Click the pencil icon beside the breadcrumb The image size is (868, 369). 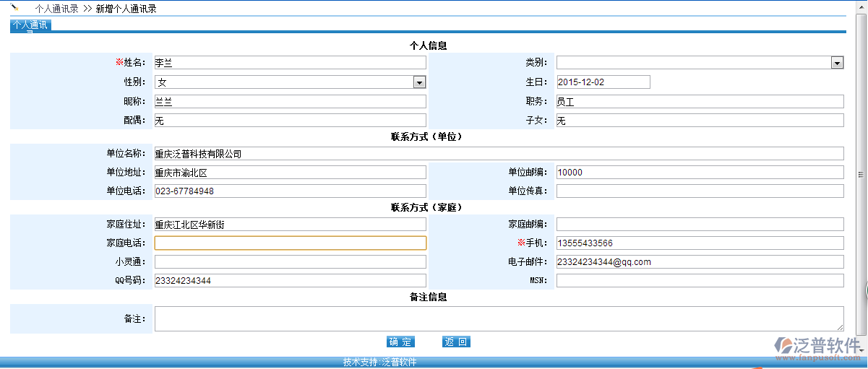[14, 9]
